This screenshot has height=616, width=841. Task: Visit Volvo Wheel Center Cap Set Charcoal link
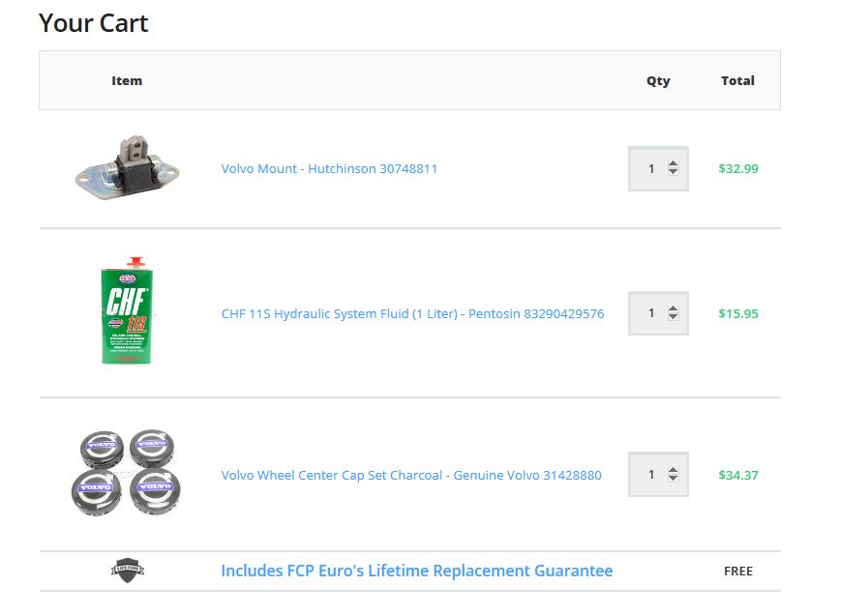click(x=411, y=475)
